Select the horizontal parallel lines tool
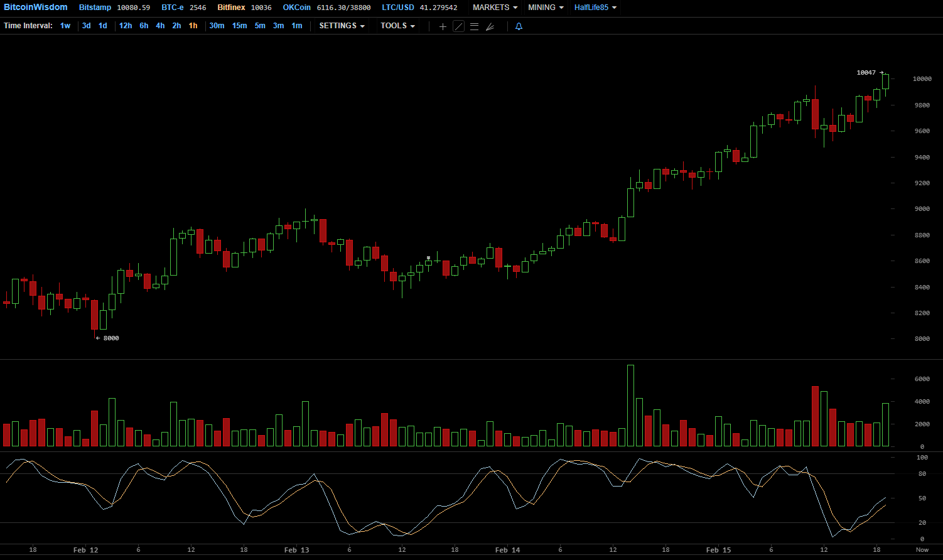 pyautogui.click(x=475, y=26)
